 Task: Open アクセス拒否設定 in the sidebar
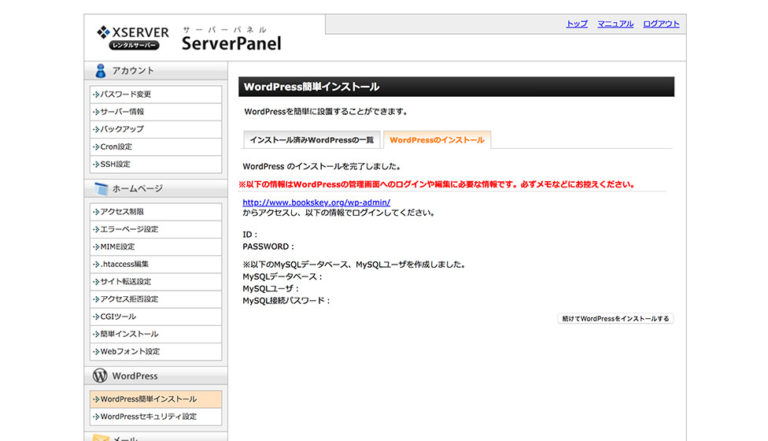pos(156,299)
